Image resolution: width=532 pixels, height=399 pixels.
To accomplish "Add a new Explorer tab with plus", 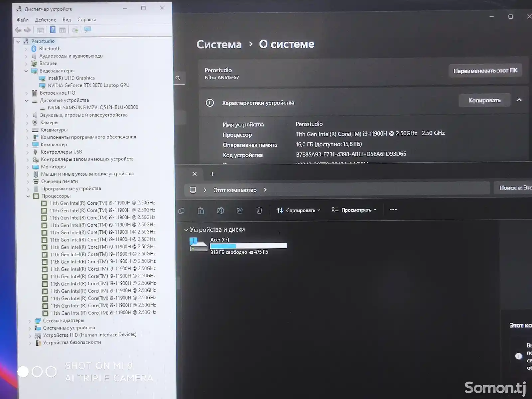I will [x=212, y=174].
